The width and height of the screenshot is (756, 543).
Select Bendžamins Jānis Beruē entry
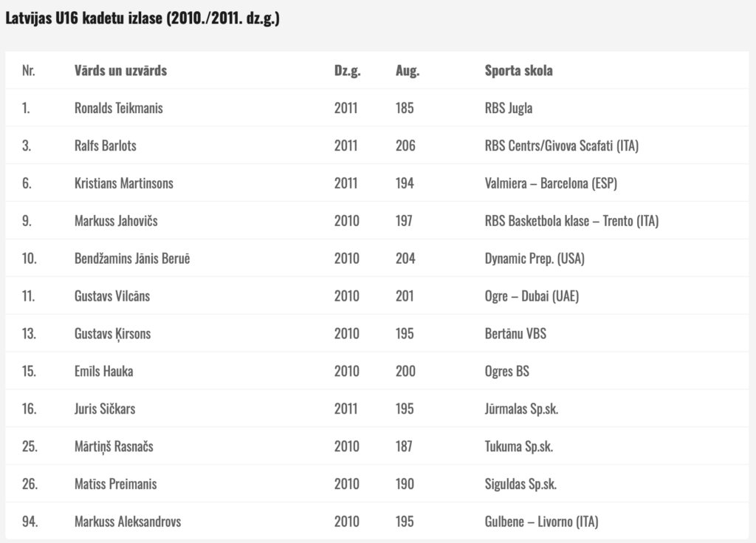coord(132,259)
